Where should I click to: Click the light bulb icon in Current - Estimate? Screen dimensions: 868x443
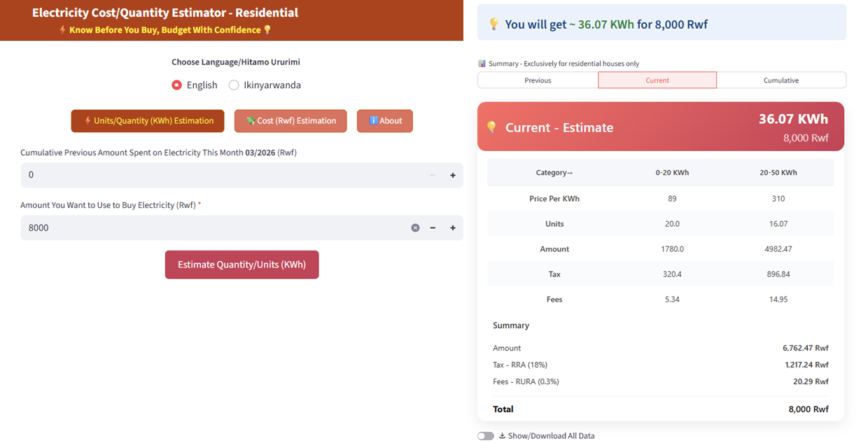point(492,127)
